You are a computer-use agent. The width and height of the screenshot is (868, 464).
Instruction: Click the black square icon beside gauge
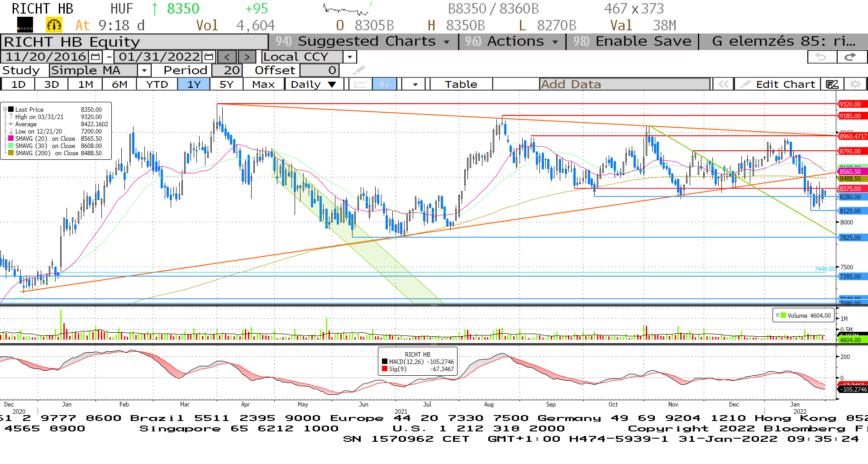[x=25, y=24]
